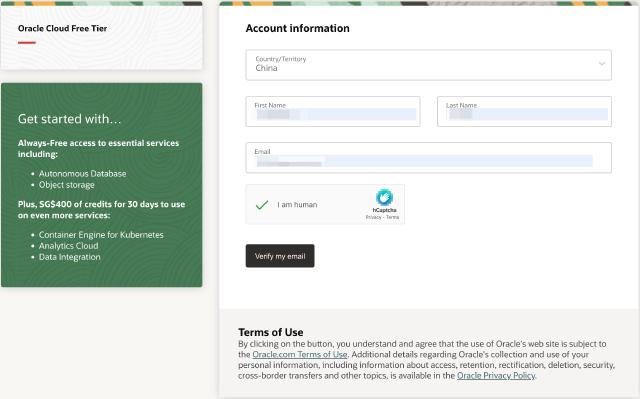Click the "I am human" captcha label
This screenshot has width=640, height=399.
(x=297, y=204)
